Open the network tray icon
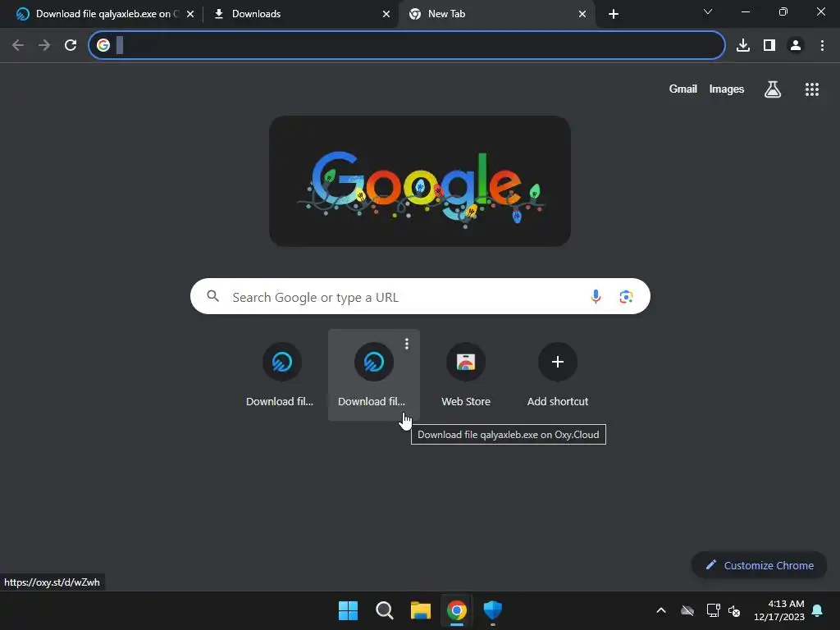840x630 pixels. [713, 610]
